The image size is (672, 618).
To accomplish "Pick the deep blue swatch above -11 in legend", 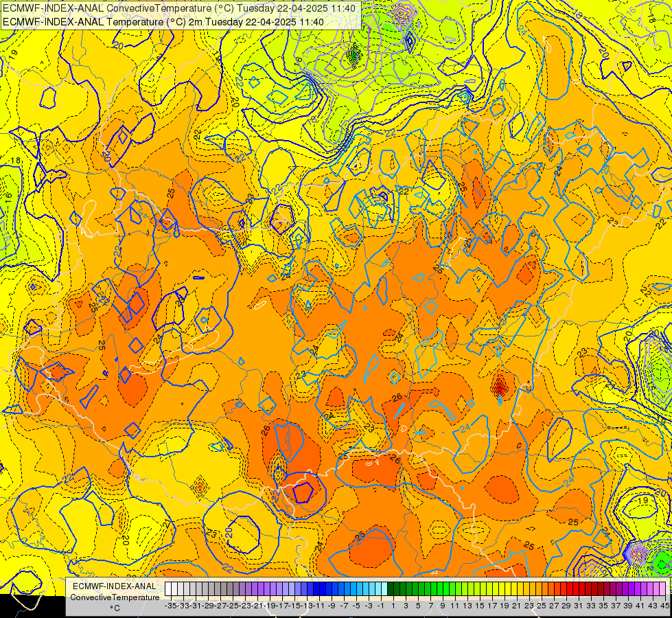I will click(316, 588).
